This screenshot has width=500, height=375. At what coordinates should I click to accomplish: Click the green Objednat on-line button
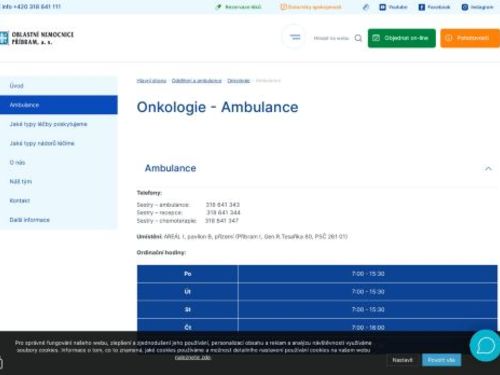coord(402,38)
